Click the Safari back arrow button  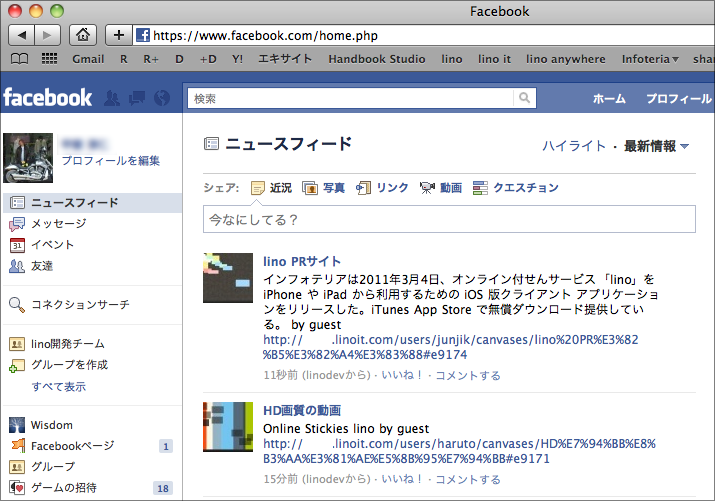(x=21, y=35)
